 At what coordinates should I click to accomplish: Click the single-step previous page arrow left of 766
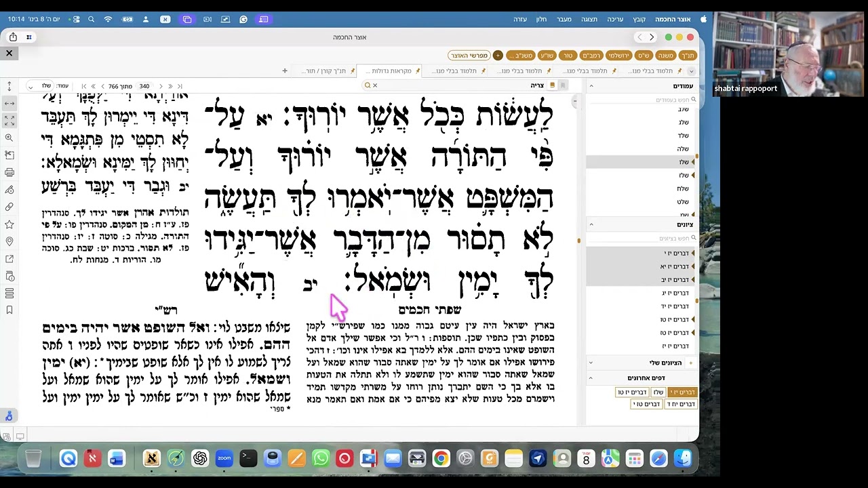102,86
